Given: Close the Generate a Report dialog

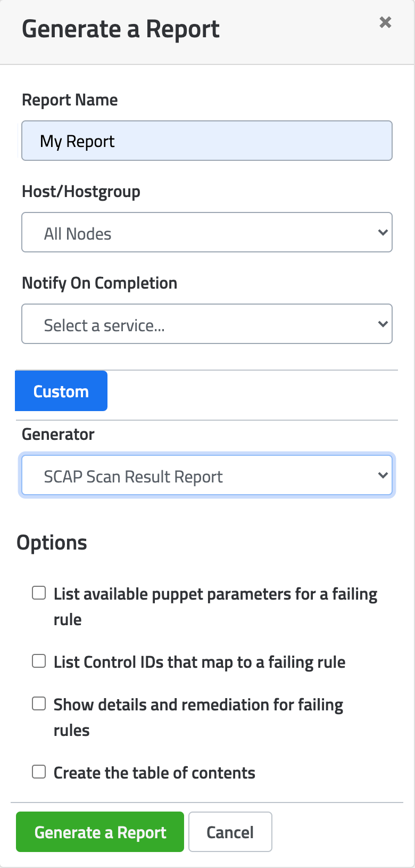Looking at the screenshot, I should click(385, 22).
